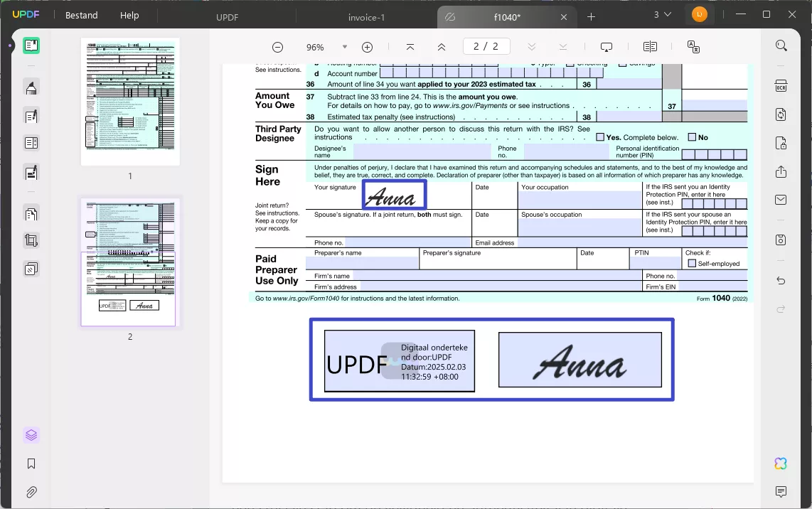Close the f1040* tab
The width and height of the screenshot is (812, 509).
tap(564, 17)
